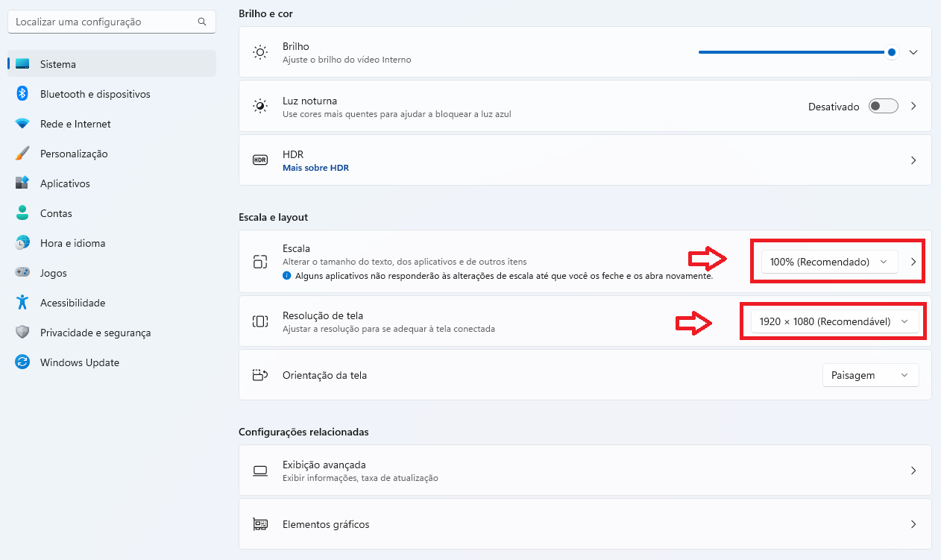Open Bluetooth e dispositivos section
The image size is (941, 560).
pos(112,94)
